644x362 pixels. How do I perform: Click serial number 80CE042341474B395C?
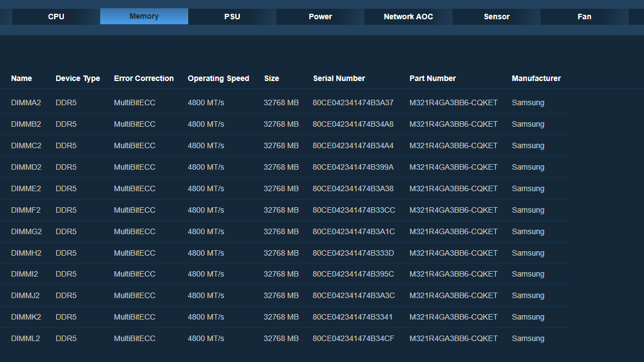pyautogui.click(x=353, y=274)
